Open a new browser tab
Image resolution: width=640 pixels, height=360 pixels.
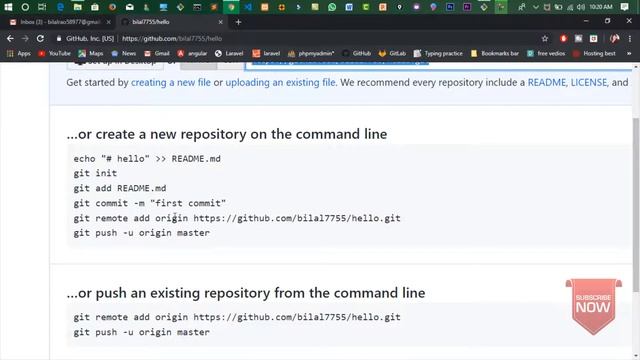[x=238, y=22]
